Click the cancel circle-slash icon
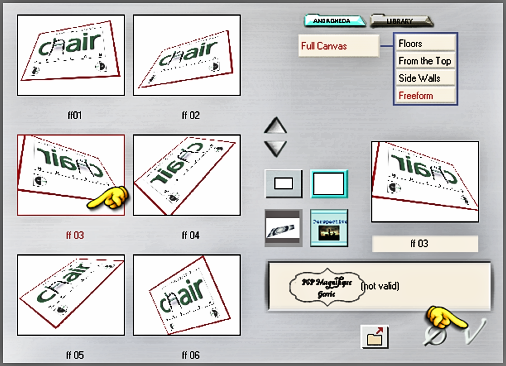This screenshot has width=506, height=366. click(436, 335)
